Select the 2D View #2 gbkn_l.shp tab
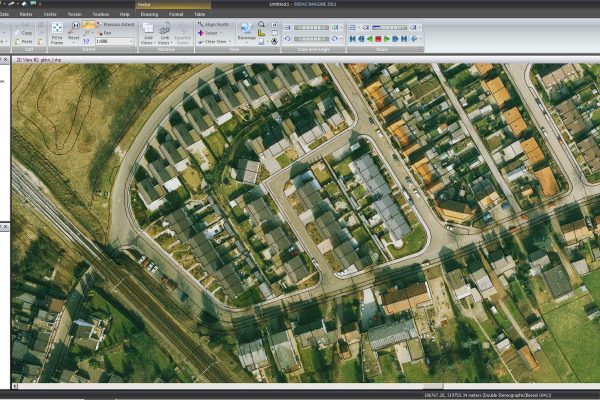The height and width of the screenshot is (400, 600). [x=38, y=60]
